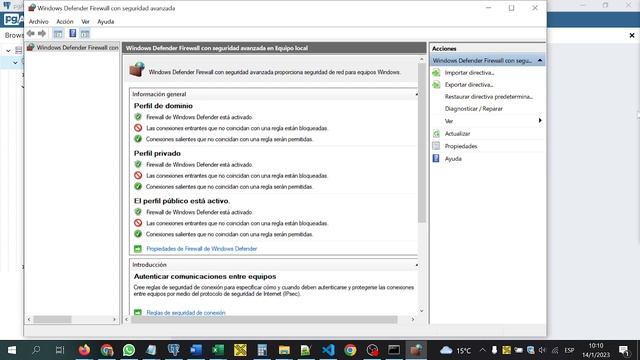Screen dimensions: 640x360
Task: Open Propiedades in the Acciones pane
Action: click(461, 146)
